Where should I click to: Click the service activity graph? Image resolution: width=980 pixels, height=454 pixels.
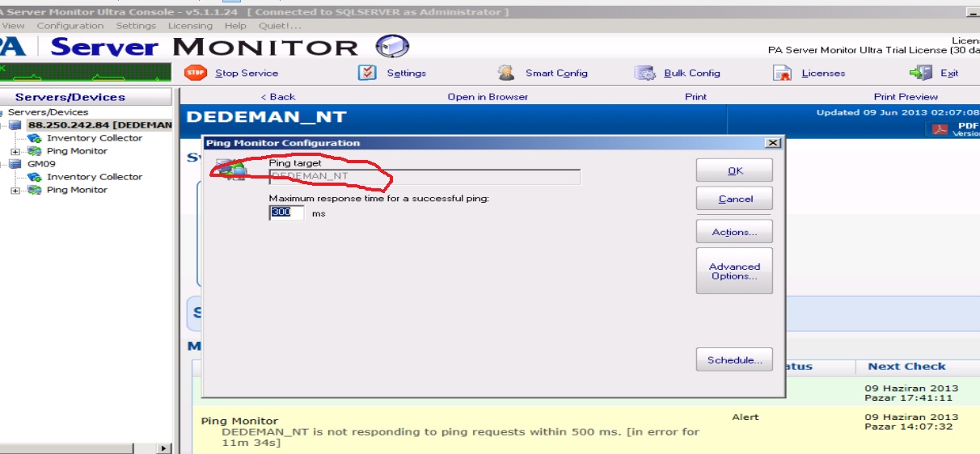coord(85,73)
